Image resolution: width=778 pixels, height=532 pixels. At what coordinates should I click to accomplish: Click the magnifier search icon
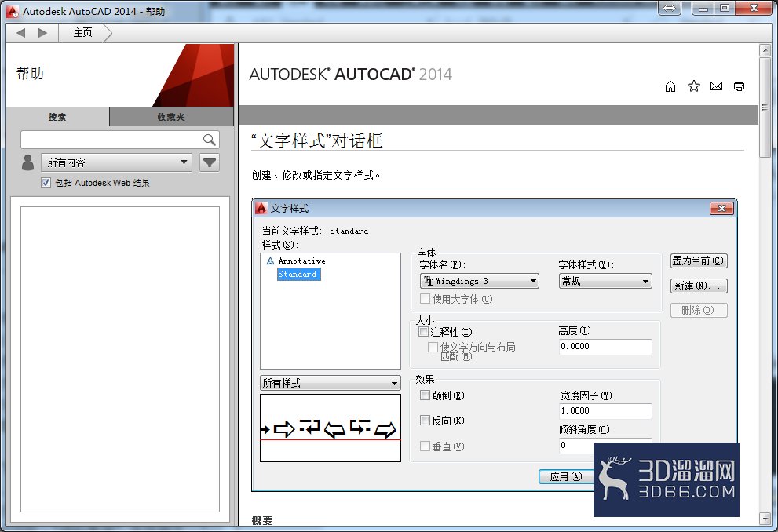coord(210,140)
